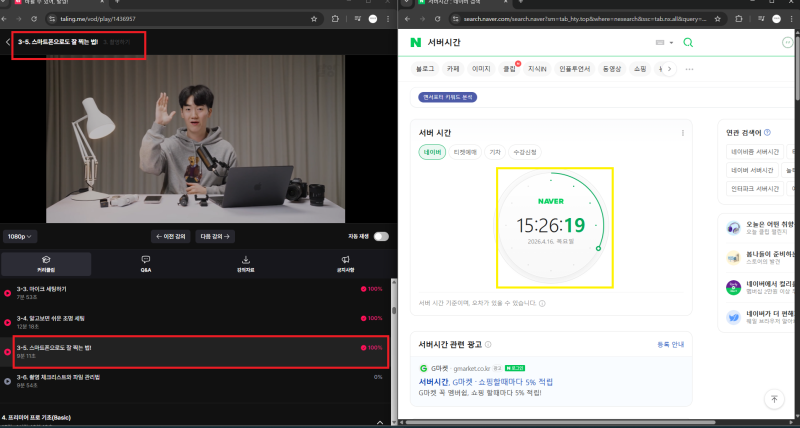Click the 3-6 lecture row showing 0%
The width and height of the screenshot is (800, 428).
point(194,381)
